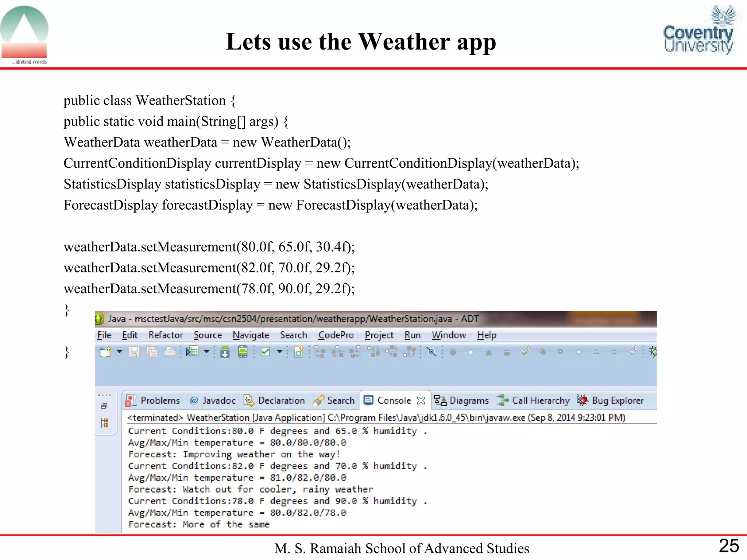Open the Search menu in menu bar

[294, 335]
